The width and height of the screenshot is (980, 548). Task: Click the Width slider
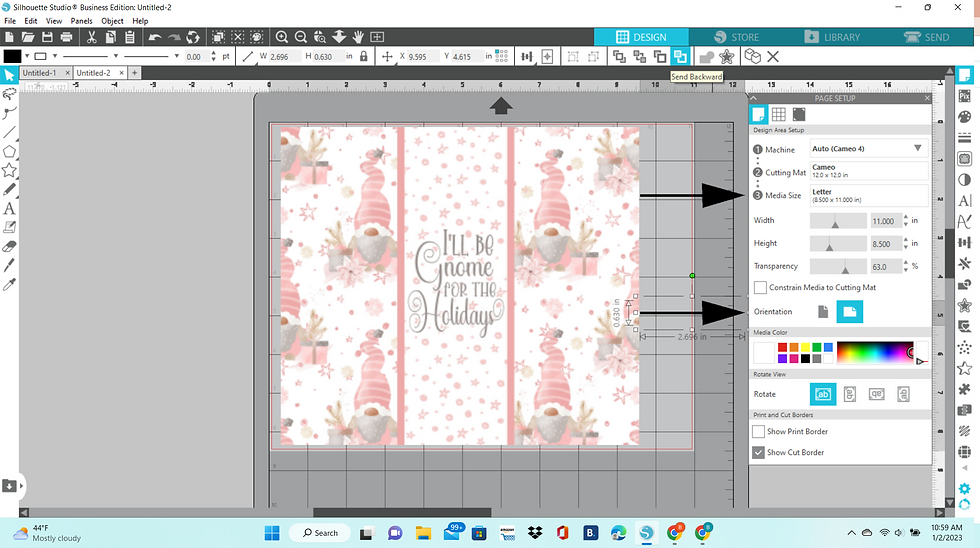[x=838, y=221]
